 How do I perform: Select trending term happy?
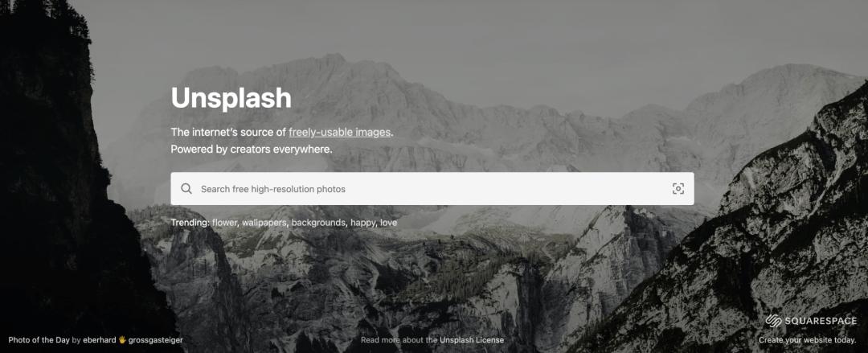click(364, 224)
